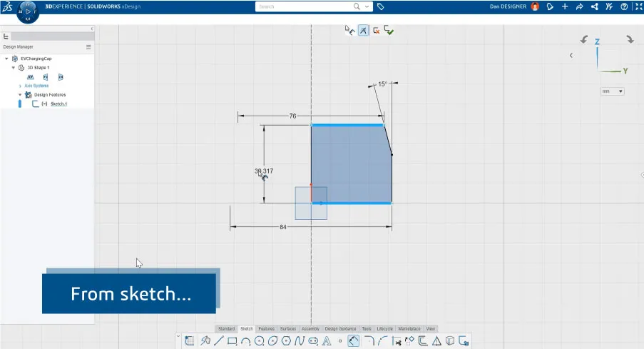This screenshot has width=644, height=349.
Task: Select the Ellipse sketch tool
Action: pyautogui.click(x=272, y=340)
